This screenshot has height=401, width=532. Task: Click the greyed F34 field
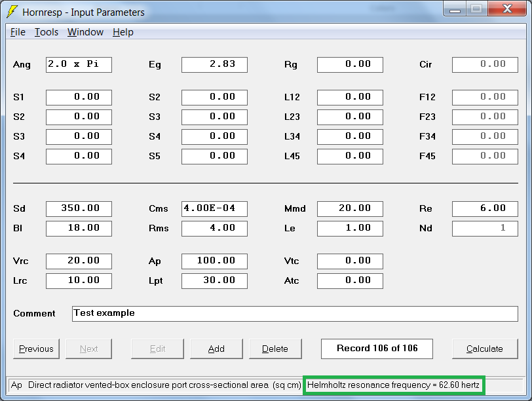tap(485, 137)
